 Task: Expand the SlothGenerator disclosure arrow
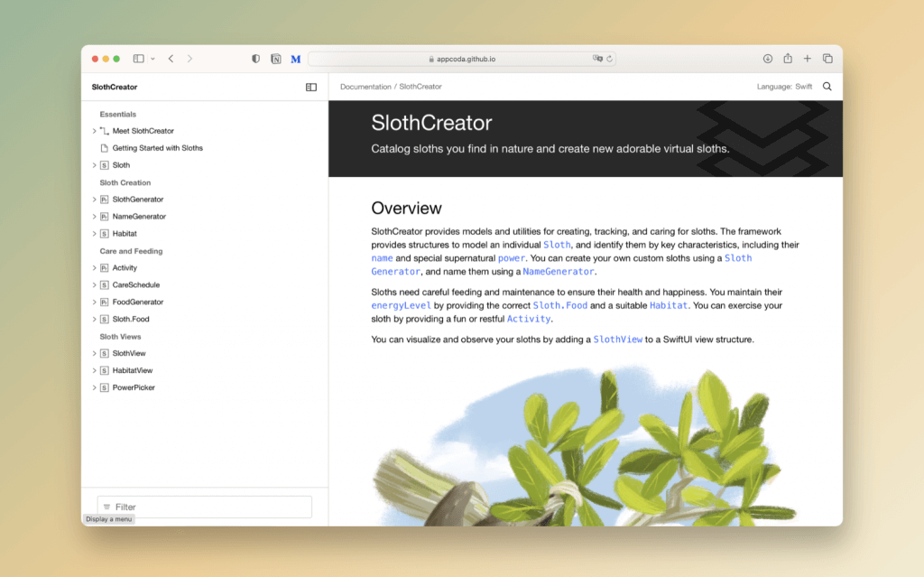click(94, 200)
